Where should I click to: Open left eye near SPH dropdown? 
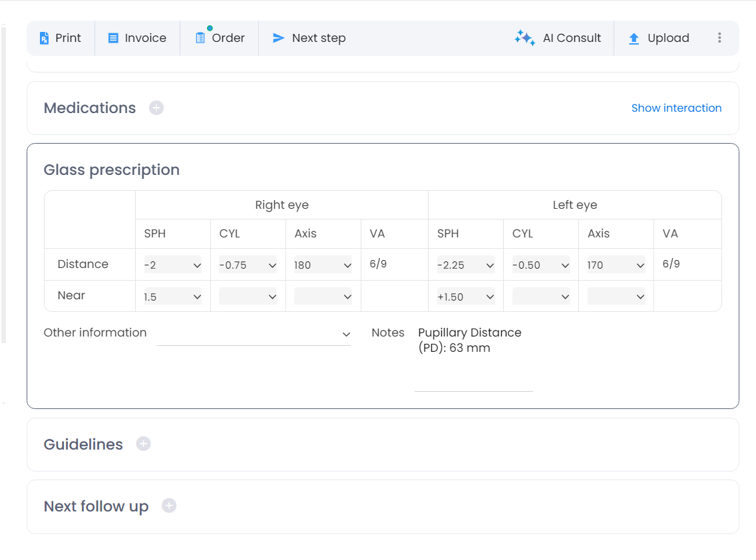coord(465,297)
